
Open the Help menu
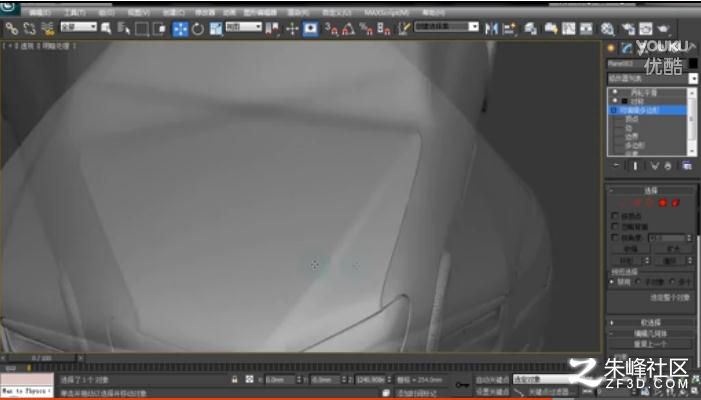coord(433,13)
